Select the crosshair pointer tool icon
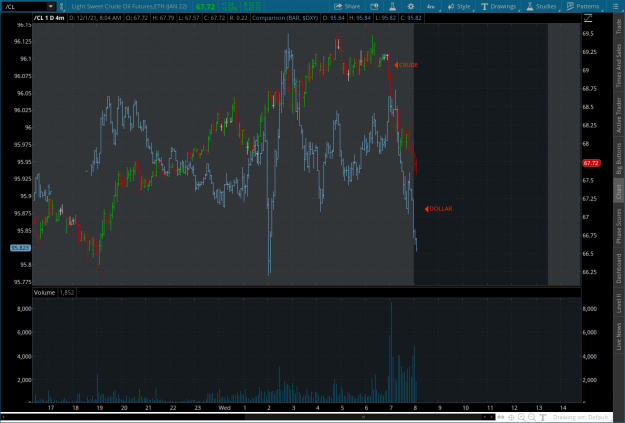 pyautogui.click(x=511, y=417)
